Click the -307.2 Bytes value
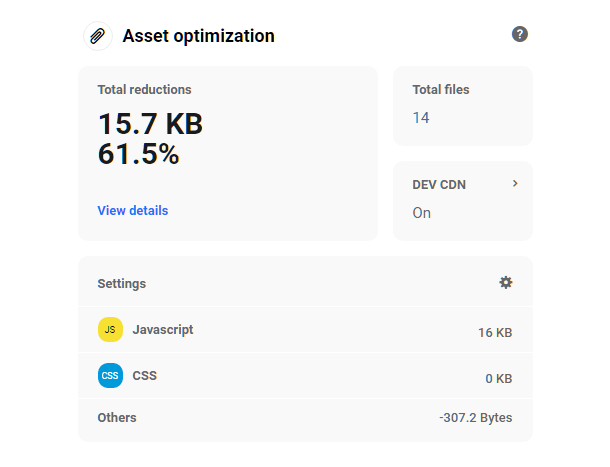The image size is (610, 467). tap(475, 418)
